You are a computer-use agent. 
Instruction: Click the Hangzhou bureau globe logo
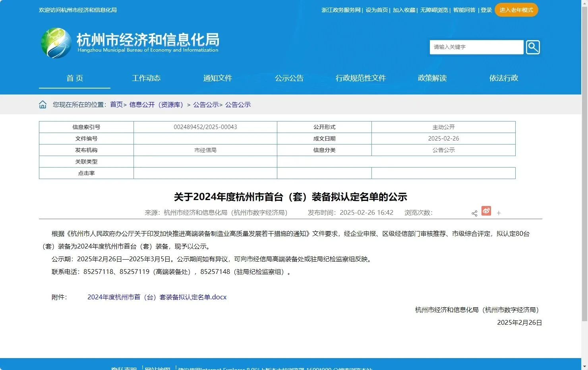point(56,43)
